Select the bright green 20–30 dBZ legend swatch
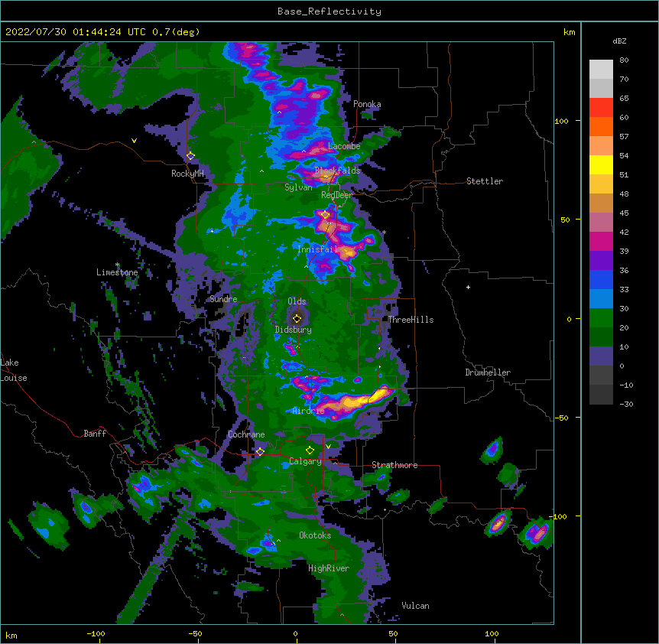Screen dimensions: 659x644 (x=601, y=318)
